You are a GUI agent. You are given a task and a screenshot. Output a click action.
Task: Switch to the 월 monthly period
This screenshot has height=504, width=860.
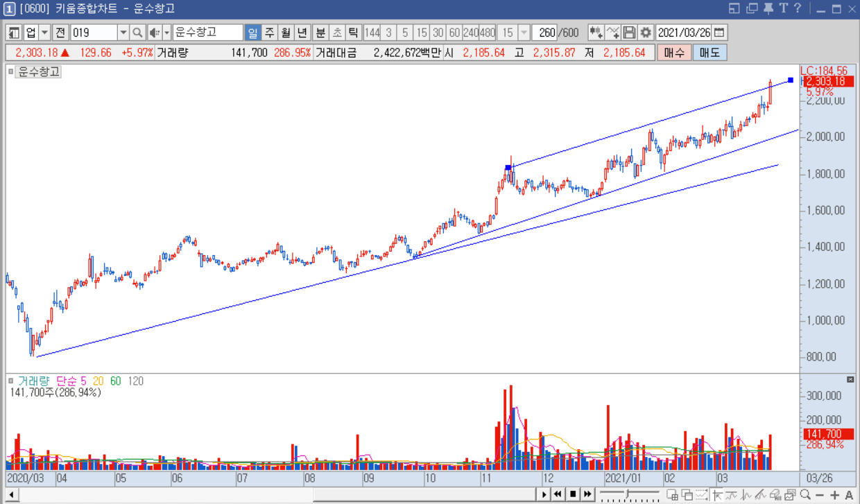pyautogui.click(x=286, y=33)
